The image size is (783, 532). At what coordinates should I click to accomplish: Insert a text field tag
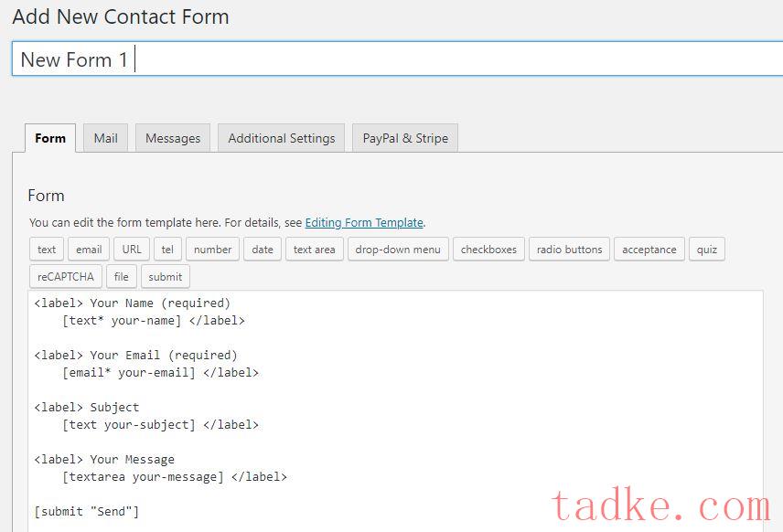pos(47,250)
